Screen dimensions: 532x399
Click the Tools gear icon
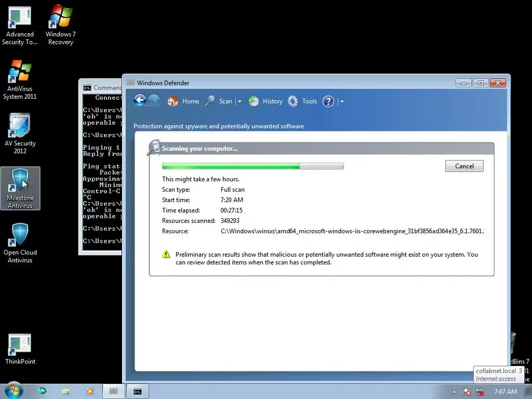293,101
